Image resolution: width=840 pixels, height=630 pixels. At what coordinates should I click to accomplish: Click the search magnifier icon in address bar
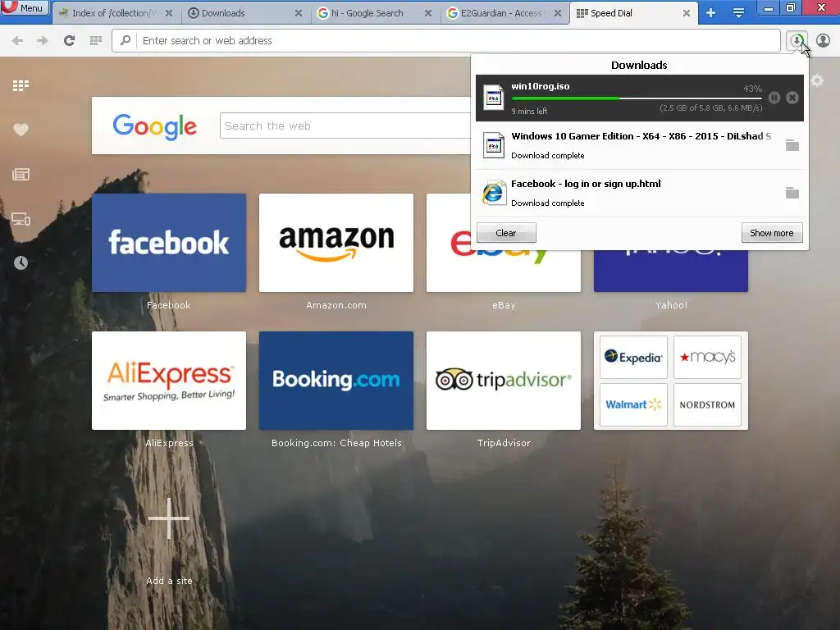click(126, 40)
